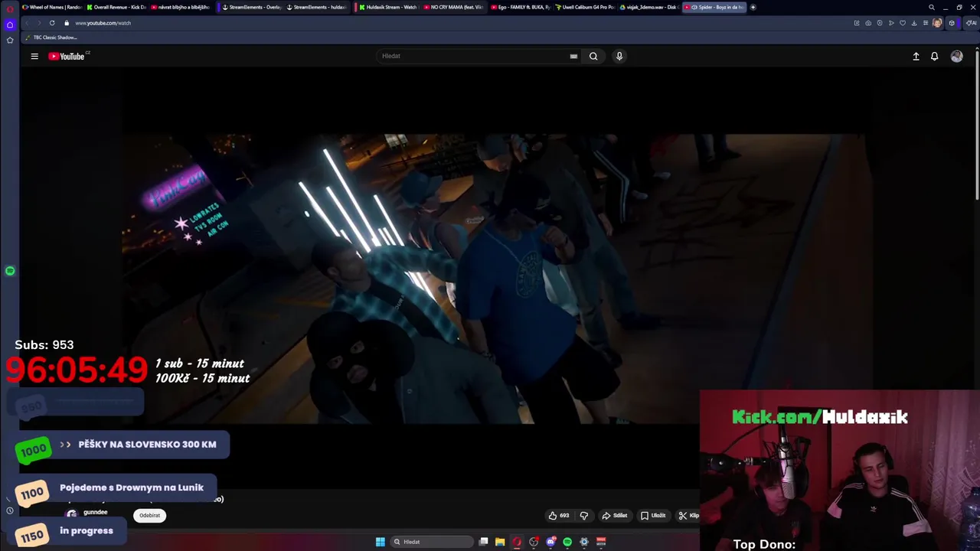This screenshot has width=980, height=551.
Task: Switch to first StreamElements Overlay tab
Action: pos(253,7)
